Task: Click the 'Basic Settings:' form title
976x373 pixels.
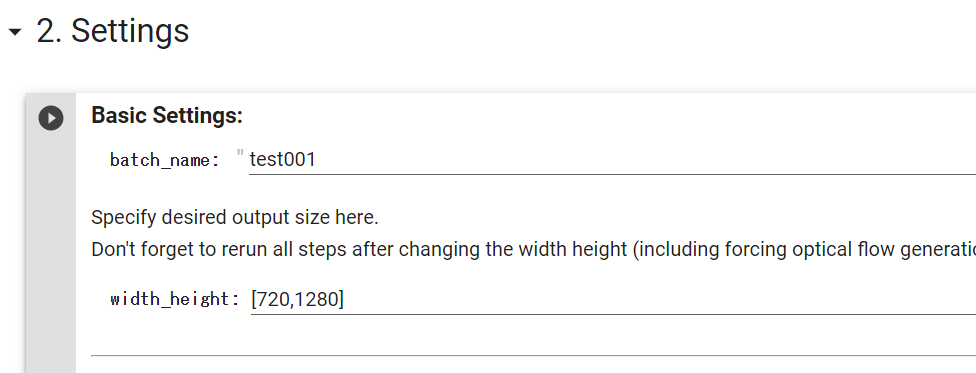Action: (x=167, y=115)
